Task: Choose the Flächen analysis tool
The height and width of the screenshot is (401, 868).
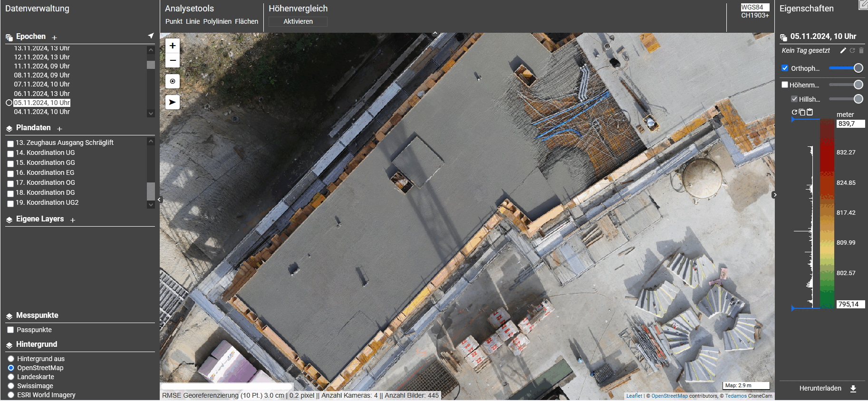Action: click(246, 21)
